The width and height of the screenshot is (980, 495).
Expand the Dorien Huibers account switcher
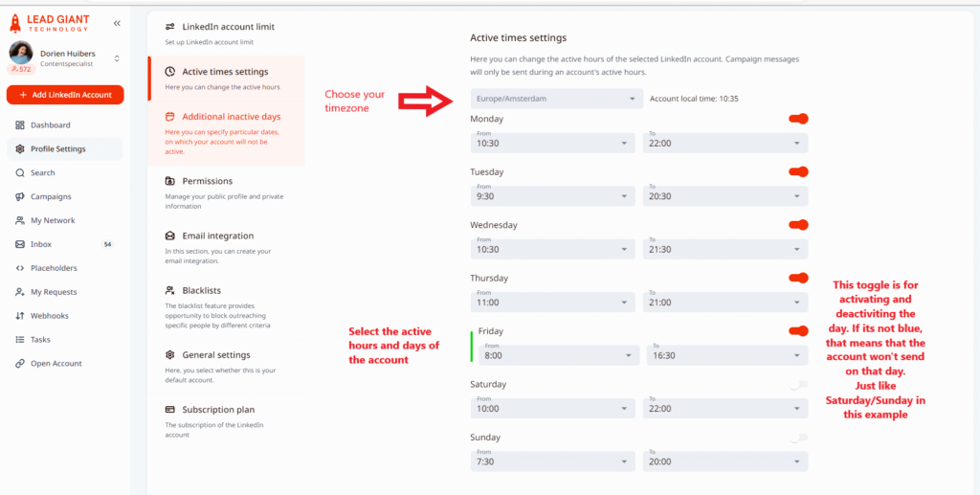tap(117, 58)
